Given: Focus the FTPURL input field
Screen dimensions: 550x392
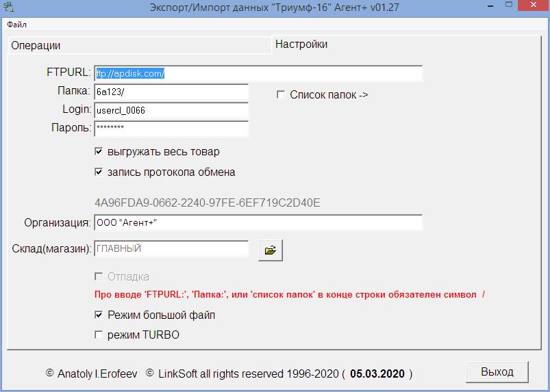Looking at the screenshot, I should pyautogui.click(x=258, y=73).
